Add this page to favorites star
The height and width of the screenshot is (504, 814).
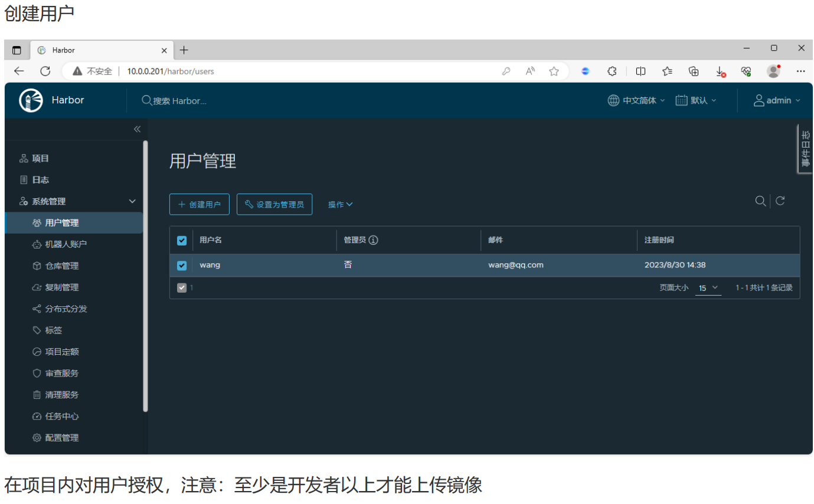click(554, 71)
